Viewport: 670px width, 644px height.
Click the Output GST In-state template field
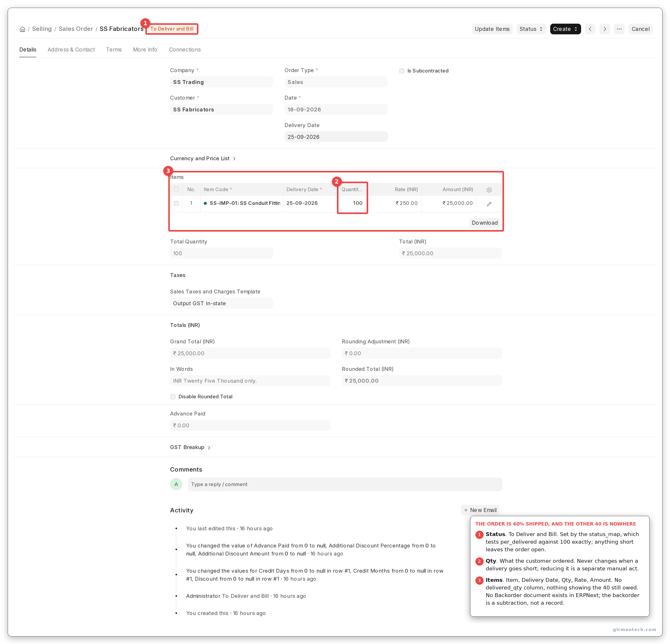[221, 303]
